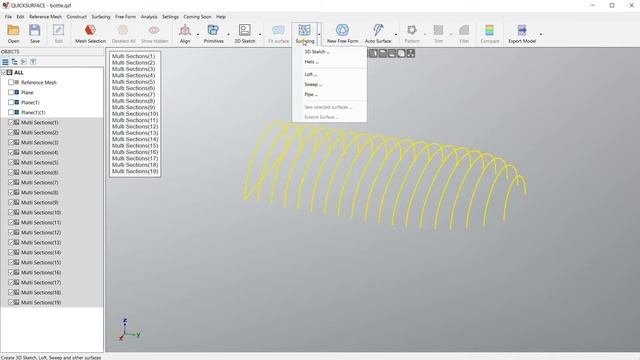Click the Trim toolbar icon

[x=438, y=30]
